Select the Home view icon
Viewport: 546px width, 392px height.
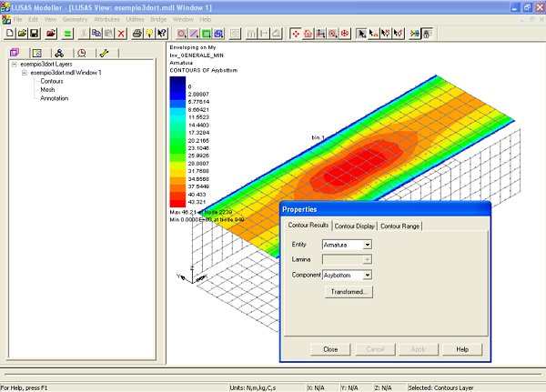tap(308, 34)
